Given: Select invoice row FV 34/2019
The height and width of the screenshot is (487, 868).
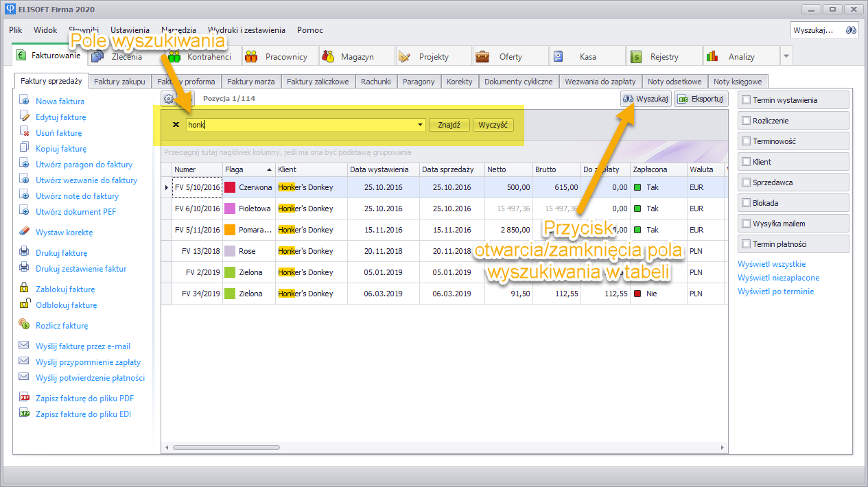Looking at the screenshot, I should pyautogui.click(x=443, y=294).
